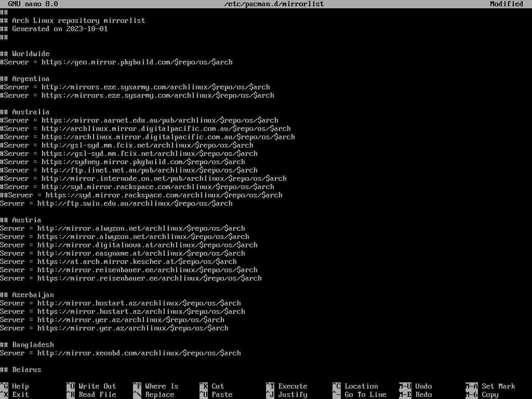The width and height of the screenshot is (532, 399).
Task: Click Where Is search shortcut
Action: (156, 386)
